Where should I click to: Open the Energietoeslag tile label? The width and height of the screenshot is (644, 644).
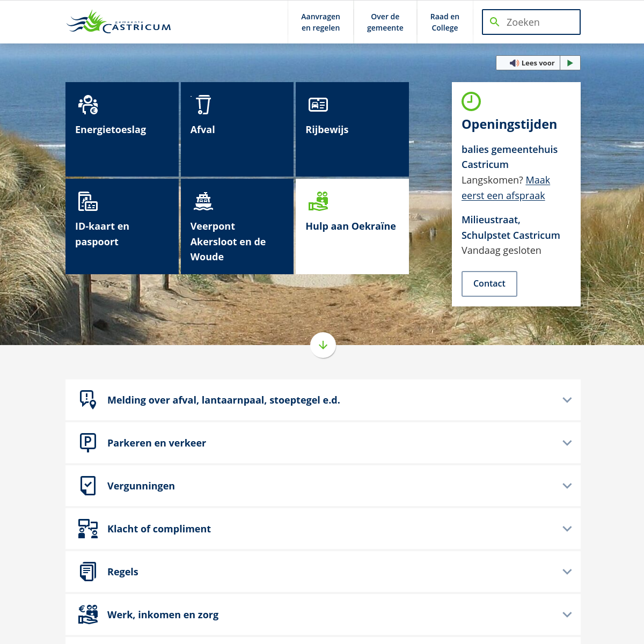111,129
